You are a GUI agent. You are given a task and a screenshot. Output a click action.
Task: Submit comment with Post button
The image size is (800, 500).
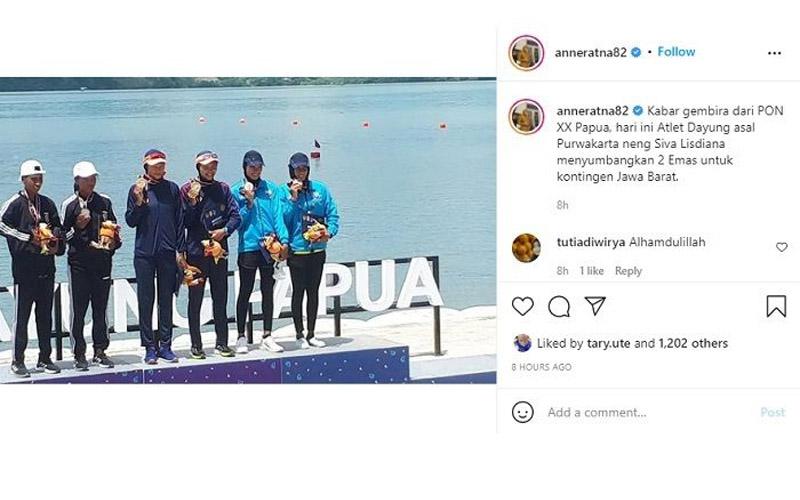[x=772, y=412]
